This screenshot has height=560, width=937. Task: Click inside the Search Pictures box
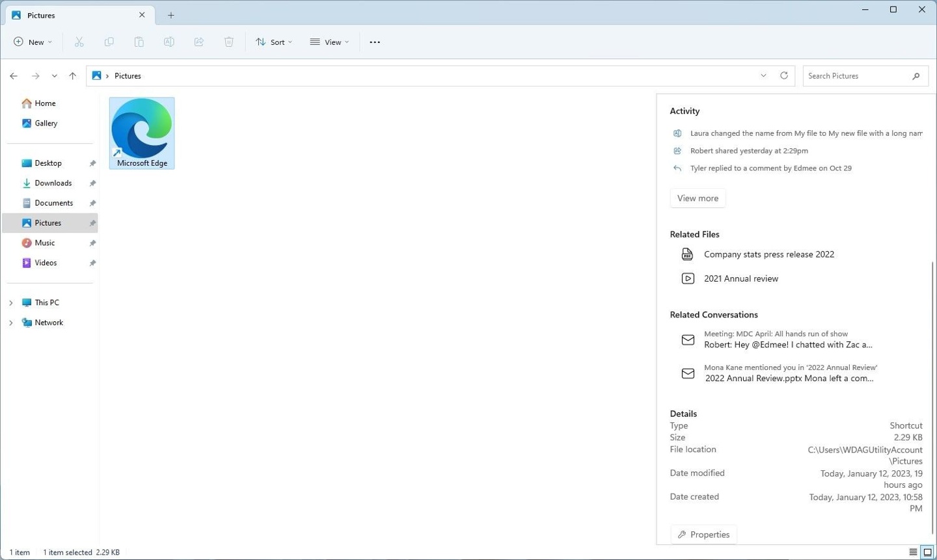pyautogui.click(x=859, y=75)
